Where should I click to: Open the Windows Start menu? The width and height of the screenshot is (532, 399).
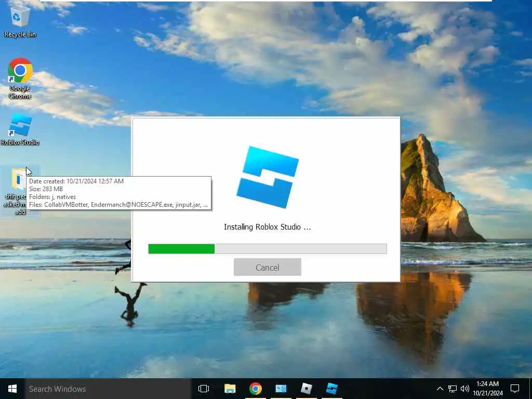click(12, 389)
